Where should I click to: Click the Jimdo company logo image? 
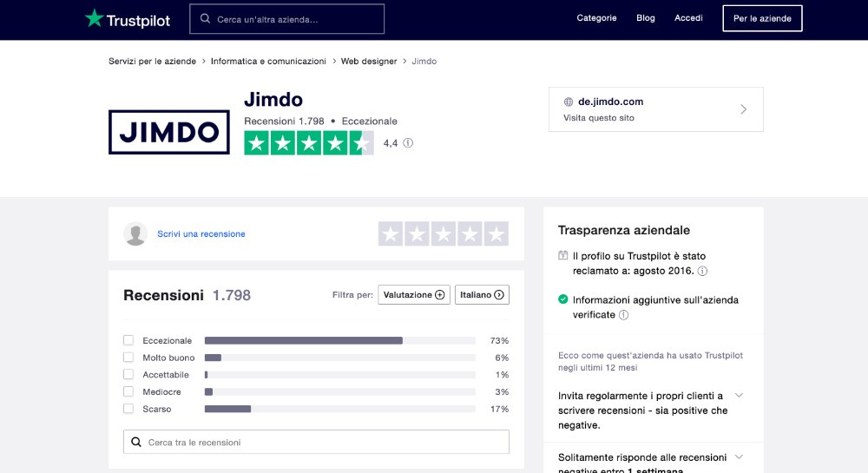coord(169,132)
